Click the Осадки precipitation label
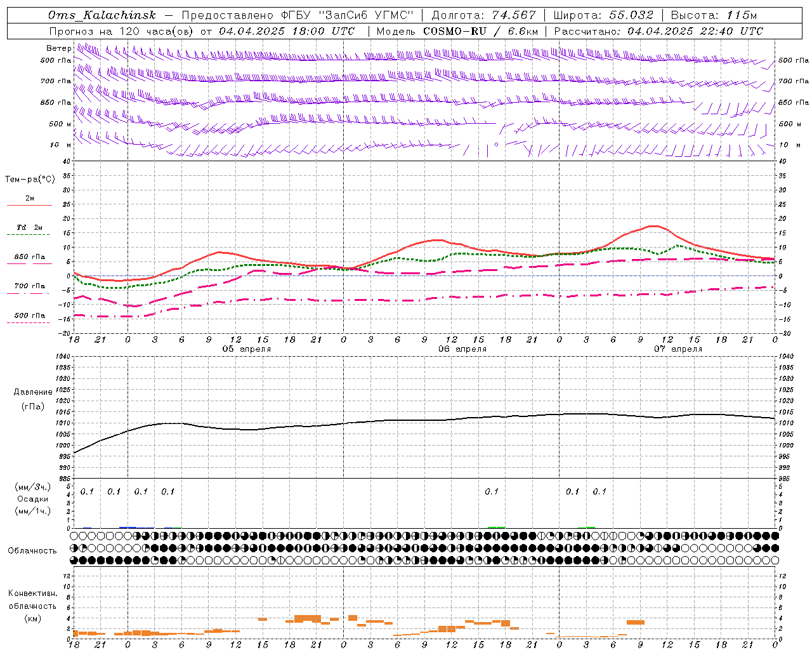 pyautogui.click(x=33, y=499)
